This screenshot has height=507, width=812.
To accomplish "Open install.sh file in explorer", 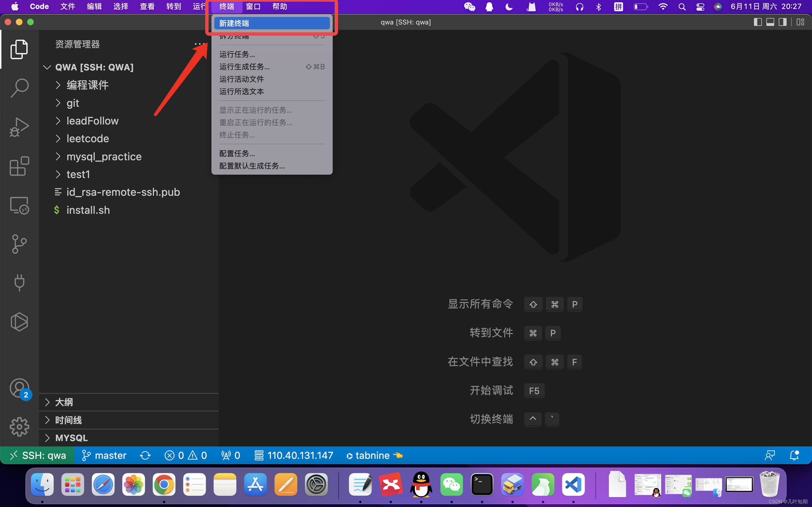I will point(88,210).
